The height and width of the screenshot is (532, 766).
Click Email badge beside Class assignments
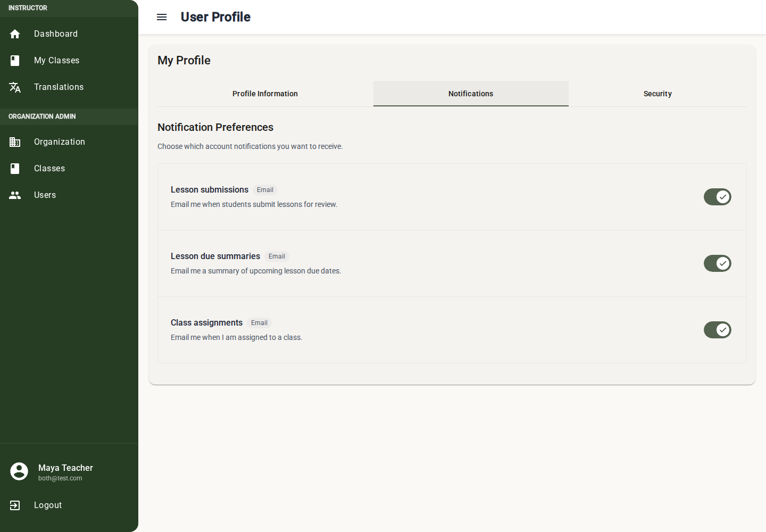click(x=259, y=323)
